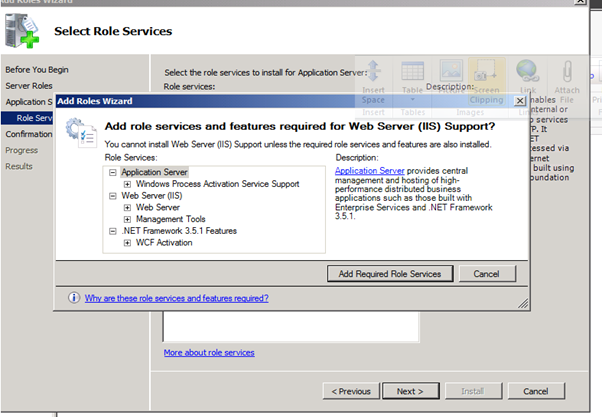
Task: Click the Attach File paperclip icon
Action: [x=567, y=71]
